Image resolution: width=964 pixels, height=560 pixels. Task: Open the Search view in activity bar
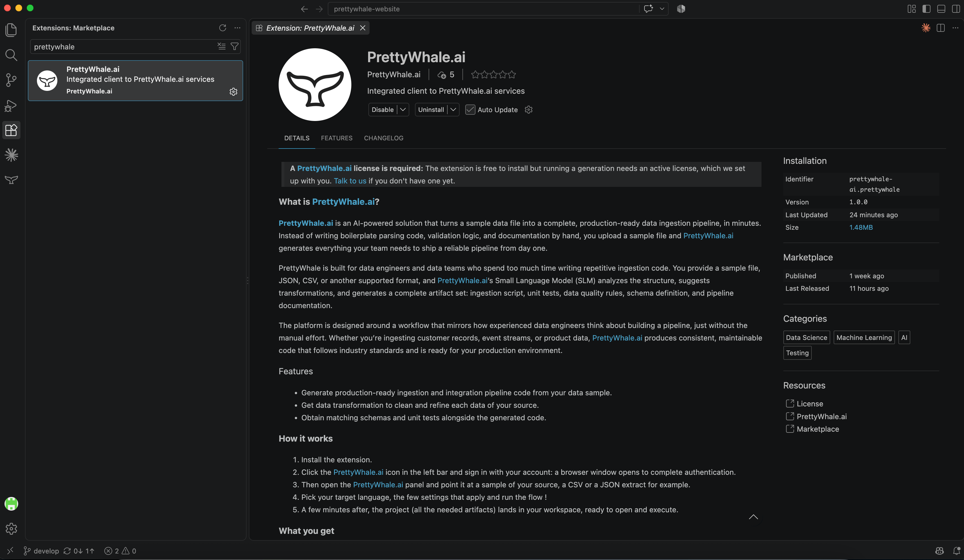11,55
